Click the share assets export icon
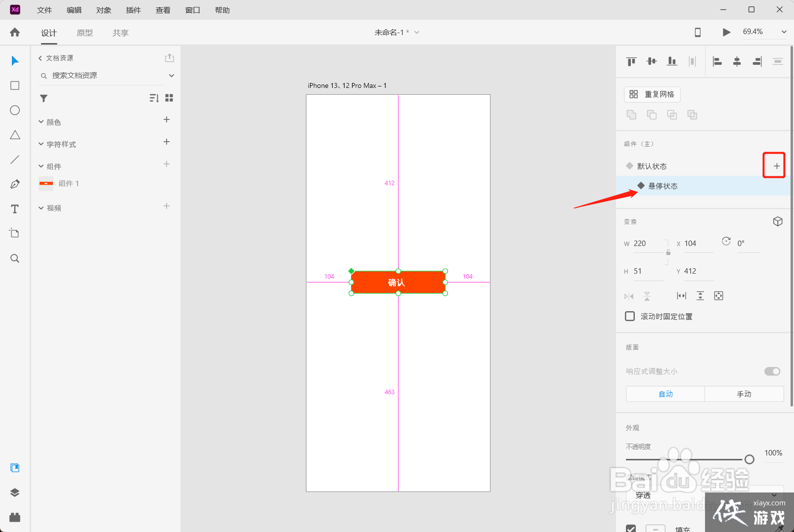The width and height of the screenshot is (794, 532). pos(170,58)
